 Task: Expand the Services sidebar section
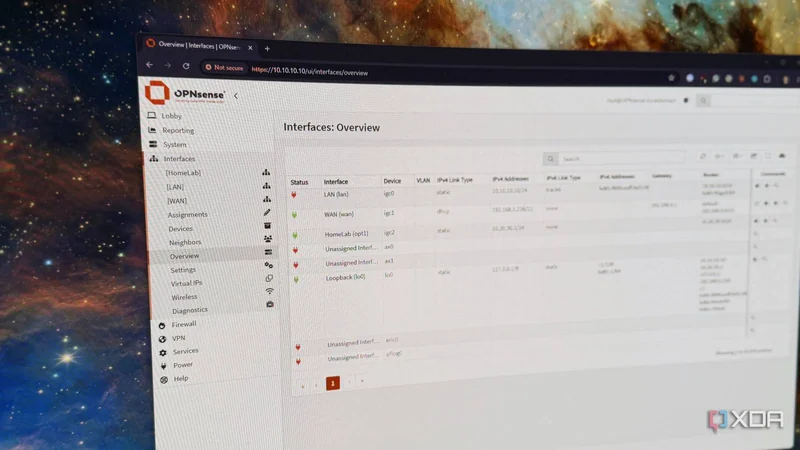coord(185,352)
